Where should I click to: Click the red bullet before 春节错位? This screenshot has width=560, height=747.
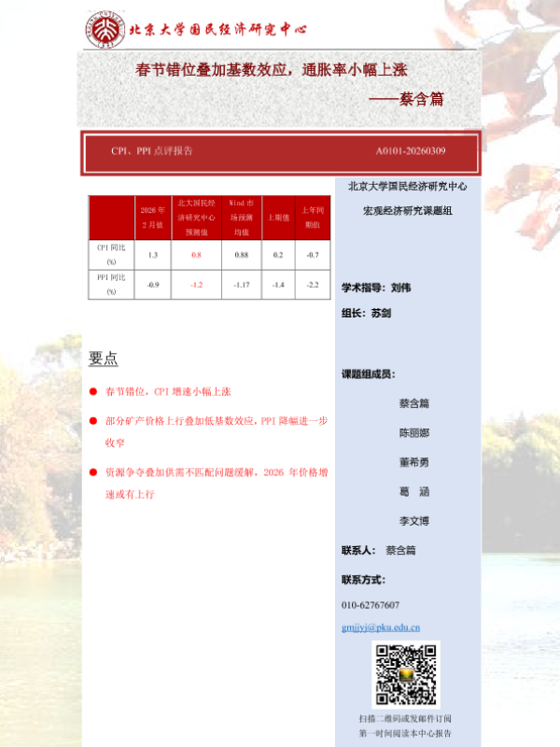pos(93,391)
